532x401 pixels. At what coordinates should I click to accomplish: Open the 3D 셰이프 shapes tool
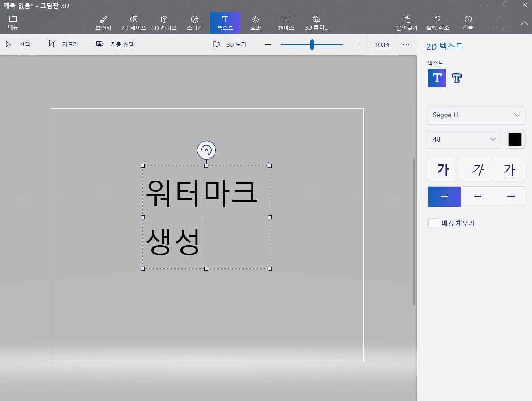click(164, 23)
